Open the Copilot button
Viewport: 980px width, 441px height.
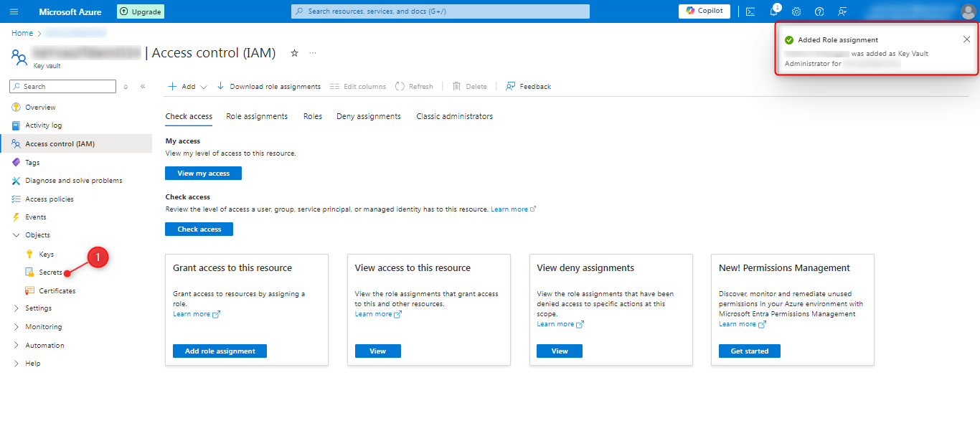pos(705,11)
